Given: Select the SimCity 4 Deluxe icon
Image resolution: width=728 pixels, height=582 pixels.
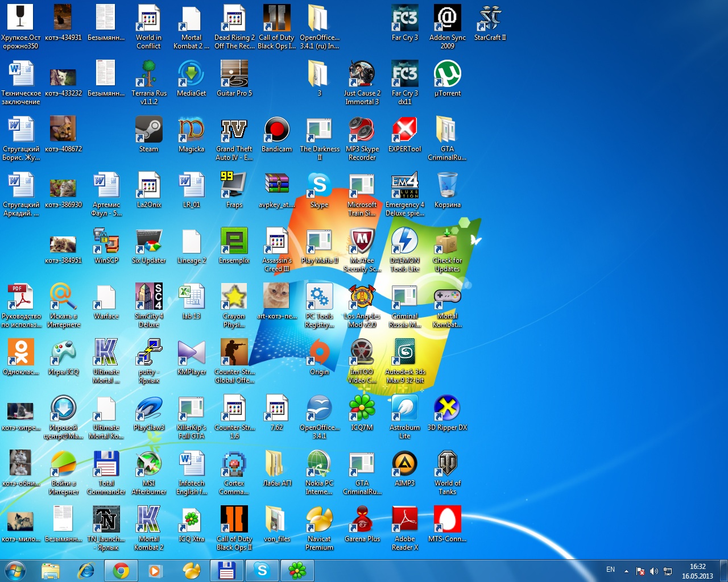Looking at the screenshot, I should pos(148,306).
